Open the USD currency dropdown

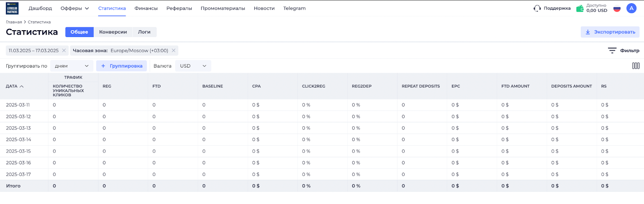pyautogui.click(x=193, y=66)
